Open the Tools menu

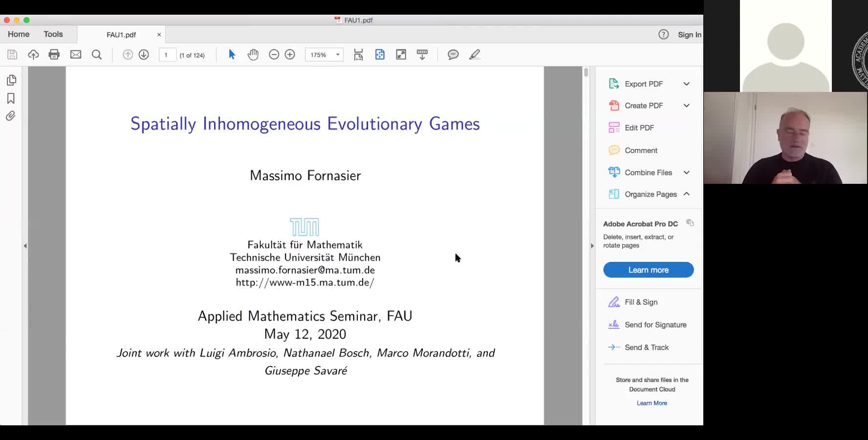coord(53,34)
